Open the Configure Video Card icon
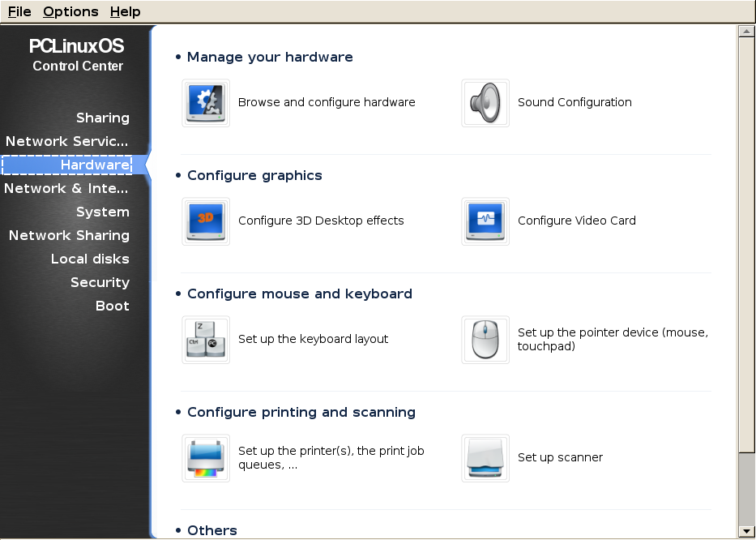The width and height of the screenshot is (756, 540). click(485, 221)
